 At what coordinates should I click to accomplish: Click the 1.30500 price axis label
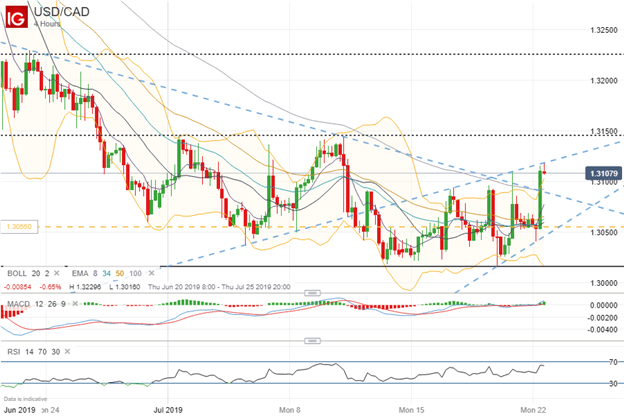(x=604, y=232)
